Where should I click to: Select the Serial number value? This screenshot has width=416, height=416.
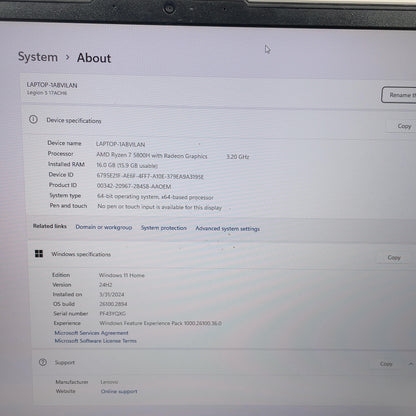pyautogui.click(x=113, y=313)
